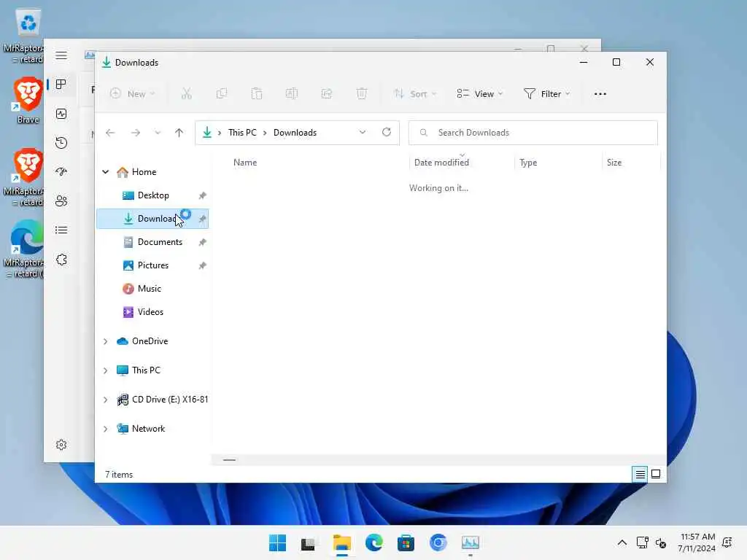Click Downloads in address breadcrumb
747x560 pixels.
295,133
